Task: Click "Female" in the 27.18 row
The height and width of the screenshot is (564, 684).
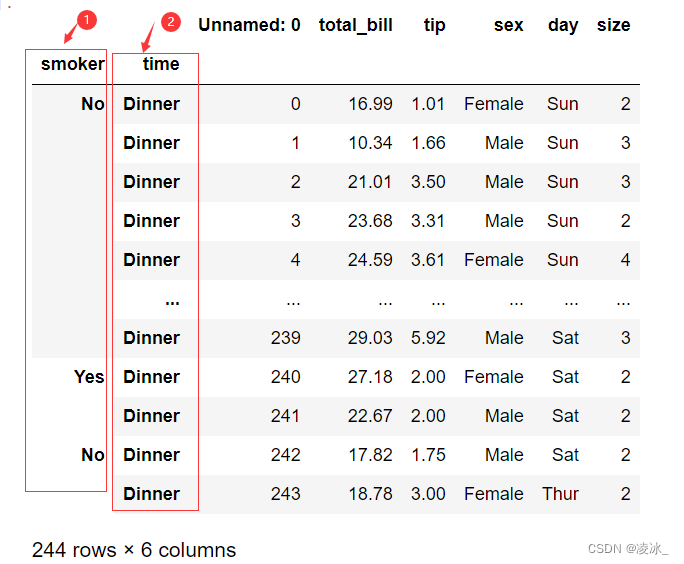Action: pyautogui.click(x=493, y=376)
